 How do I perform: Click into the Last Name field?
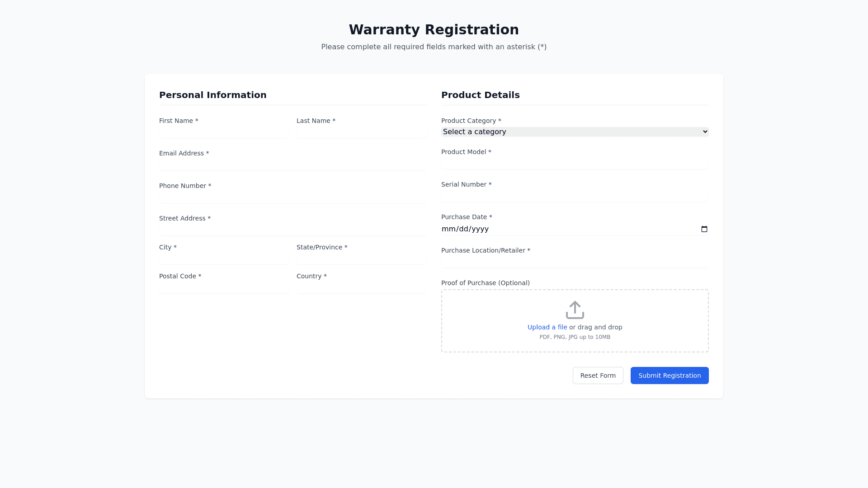click(361, 132)
